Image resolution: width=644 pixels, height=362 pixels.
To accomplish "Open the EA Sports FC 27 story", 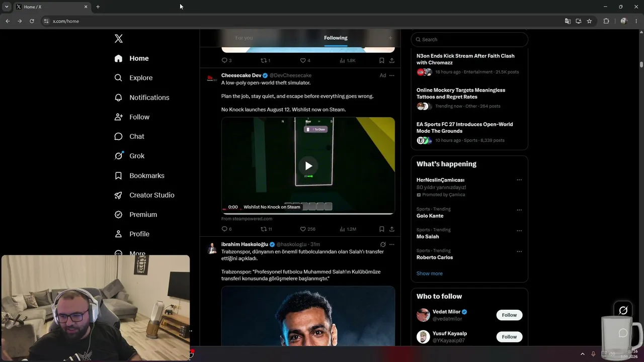I will click(469, 132).
